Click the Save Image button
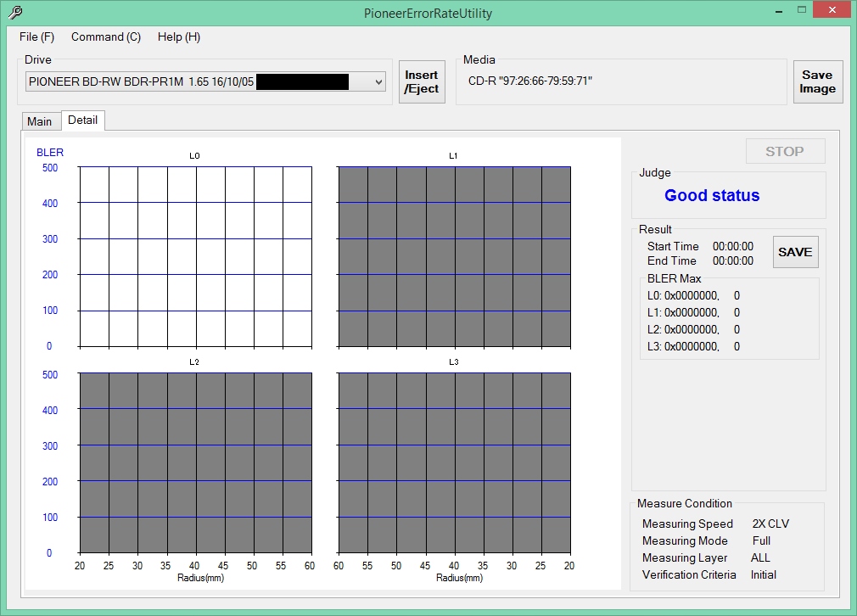Screen dimensions: 857x616 coord(817,81)
